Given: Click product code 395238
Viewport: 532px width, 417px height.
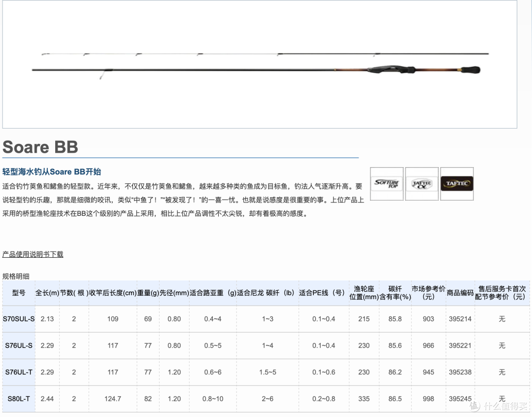Looking at the screenshot, I should 460,372.
